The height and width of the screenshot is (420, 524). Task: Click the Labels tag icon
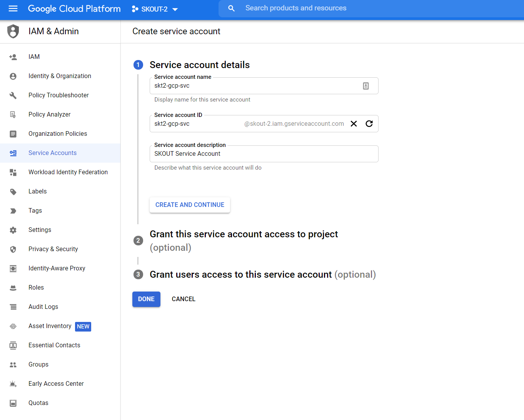[13, 192]
